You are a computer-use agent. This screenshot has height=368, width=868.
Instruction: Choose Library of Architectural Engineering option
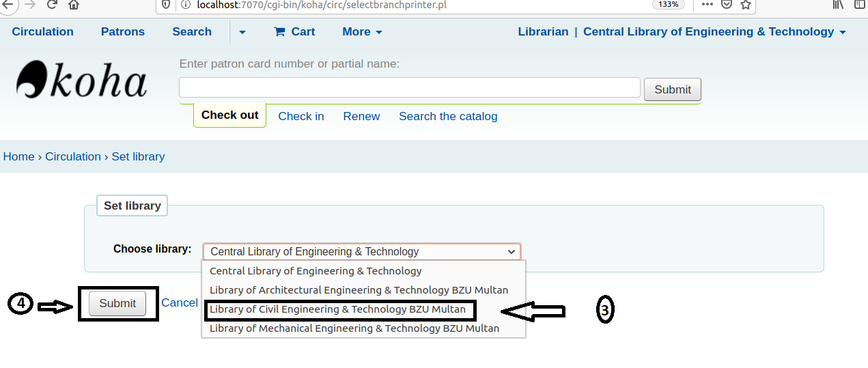[363, 290]
